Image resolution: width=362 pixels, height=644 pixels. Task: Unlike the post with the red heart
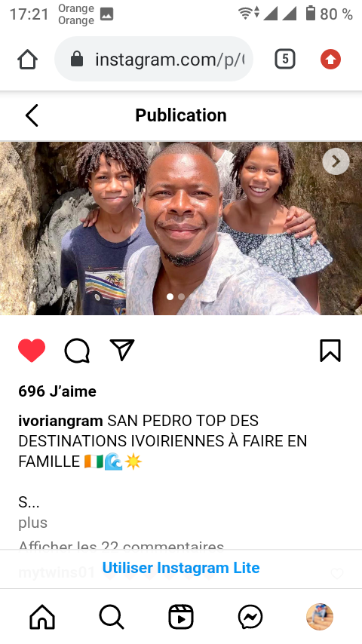pyautogui.click(x=32, y=351)
